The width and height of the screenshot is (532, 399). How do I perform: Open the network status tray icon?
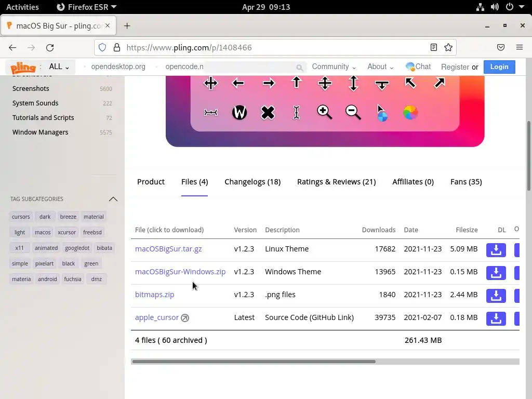click(480, 7)
